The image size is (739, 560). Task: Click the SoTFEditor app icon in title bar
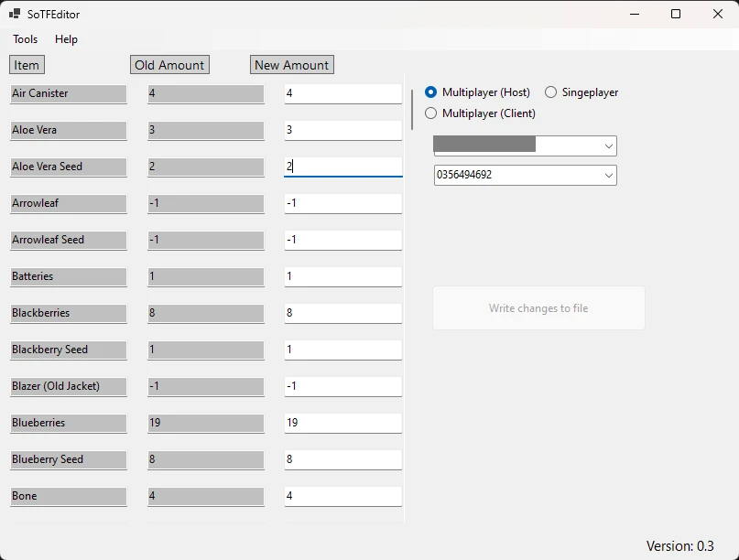click(x=15, y=14)
